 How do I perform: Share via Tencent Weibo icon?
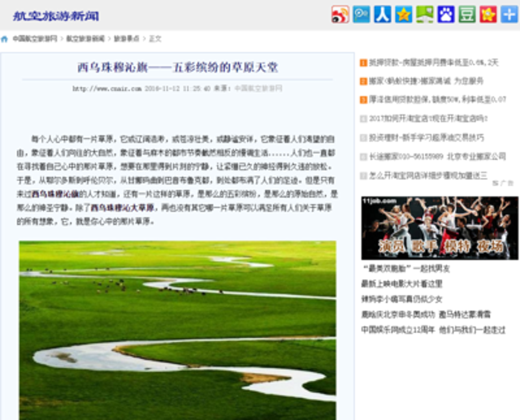[x=361, y=14]
